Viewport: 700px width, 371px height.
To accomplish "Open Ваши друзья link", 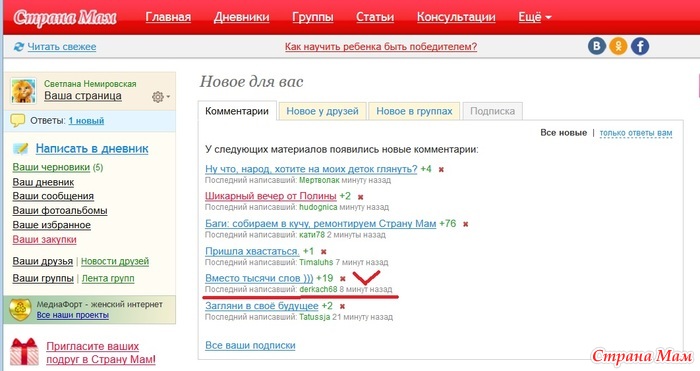I will tap(42, 261).
